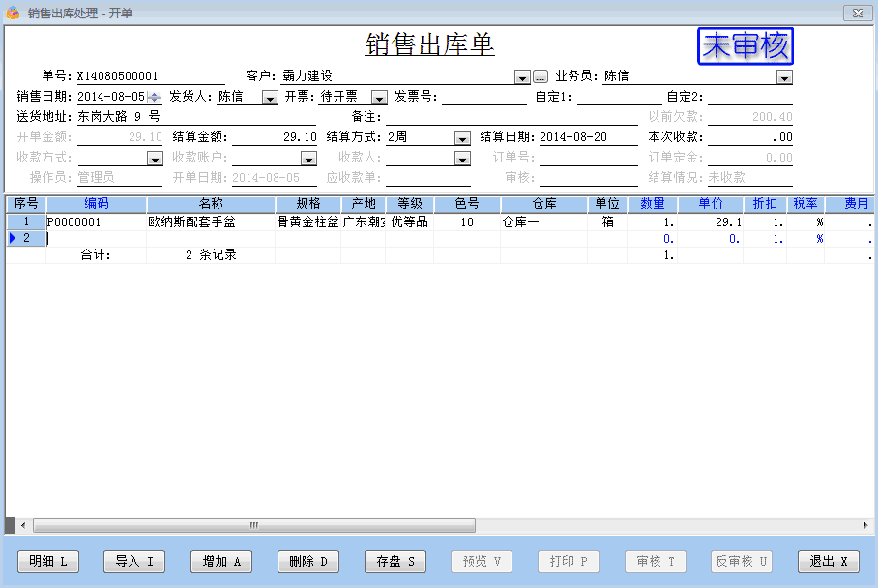Screen dimensions: 878x588
Task: Click the 明细 L button
Action: [49, 561]
